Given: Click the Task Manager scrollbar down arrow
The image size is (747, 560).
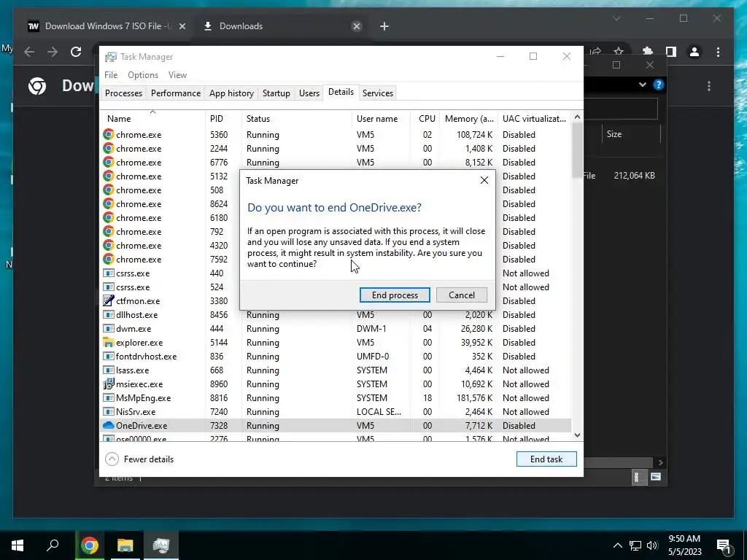Looking at the screenshot, I should [577, 435].
